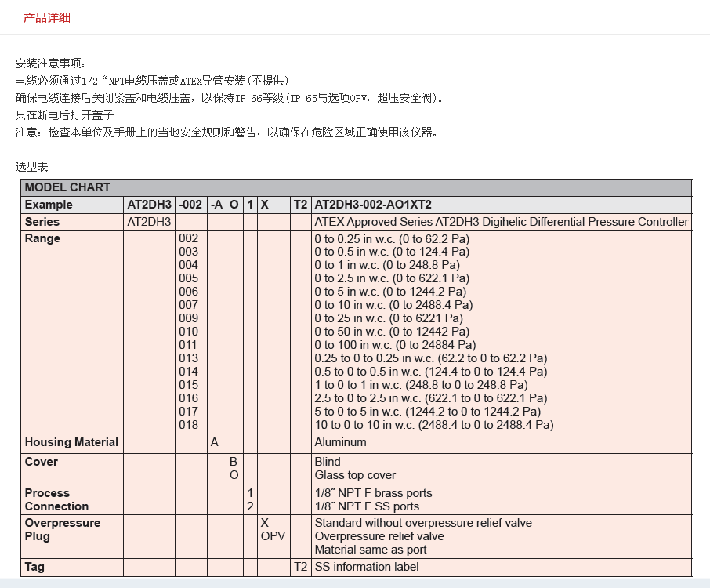
Task: Select the example code AT2DH3-002-AO1XT2
Action: click(x=373, y=205)
